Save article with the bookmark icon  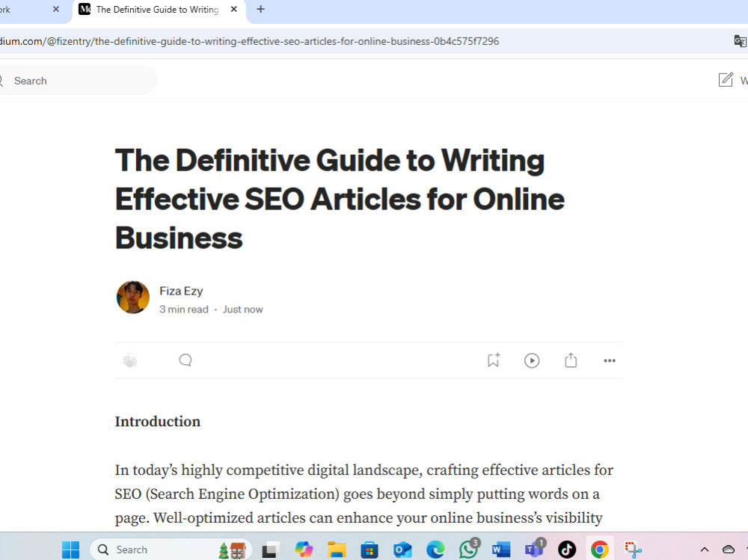click(494, 360)
